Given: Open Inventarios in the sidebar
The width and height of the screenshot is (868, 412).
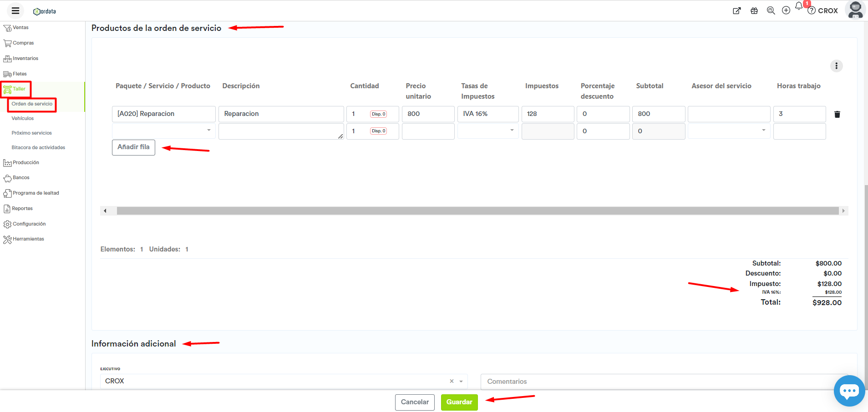Looking at the screenshot, I should [x=25, y=59].
